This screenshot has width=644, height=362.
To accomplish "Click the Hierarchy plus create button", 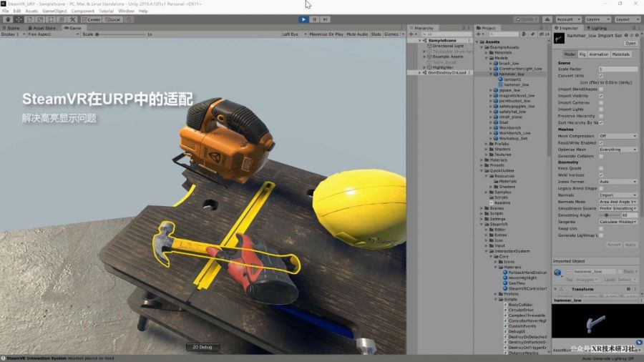I will coord(412,34).
